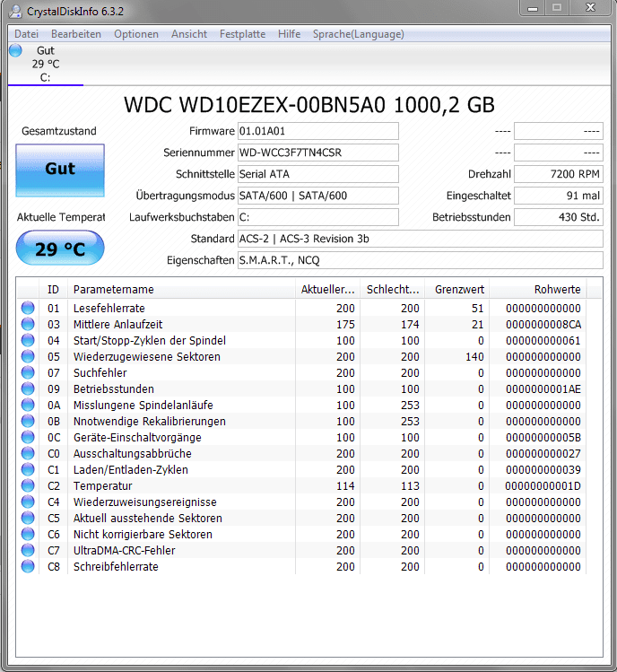
Task: Open the Optionen menu
Action: pos(136,34)
